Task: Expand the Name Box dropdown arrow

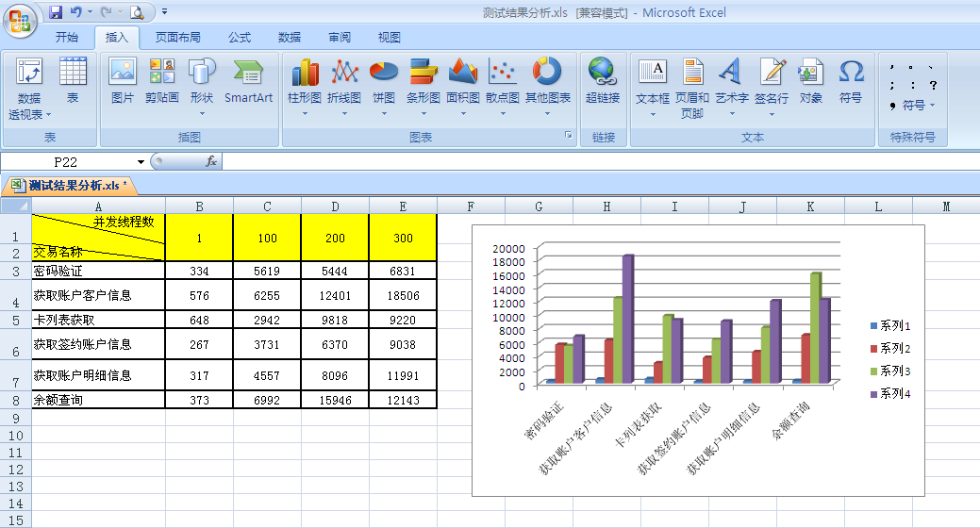Action: 141,162
